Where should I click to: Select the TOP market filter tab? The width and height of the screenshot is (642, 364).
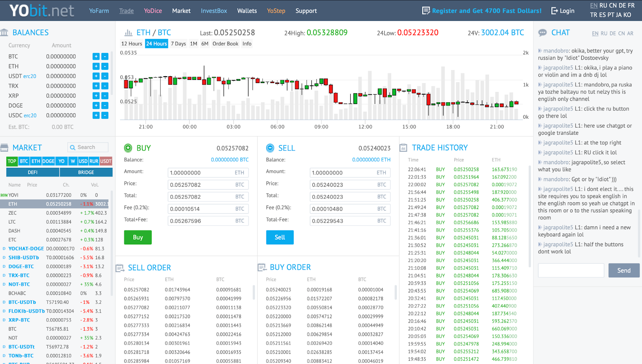[x=12, y=161]
